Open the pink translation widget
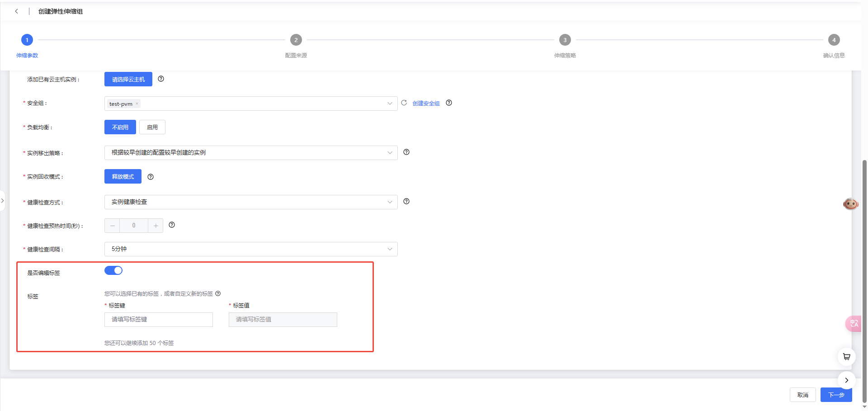The height and width of the screenshot is (411, 868). click(x=854, y=323)
